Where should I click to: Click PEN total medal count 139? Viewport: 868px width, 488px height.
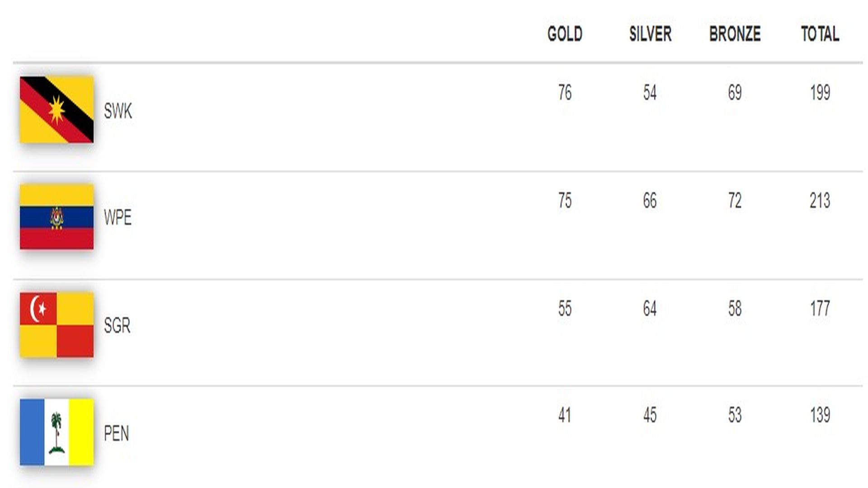click(820, 415)
